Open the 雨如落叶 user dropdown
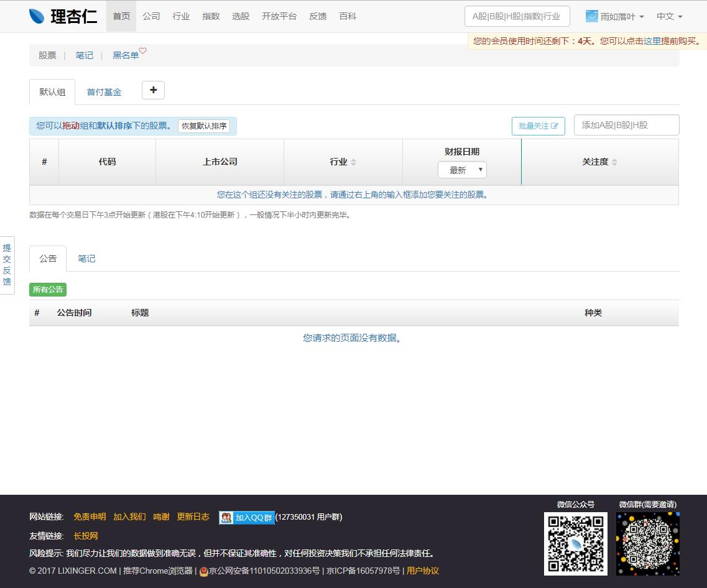The image size is (707, 588). [615, 16]
